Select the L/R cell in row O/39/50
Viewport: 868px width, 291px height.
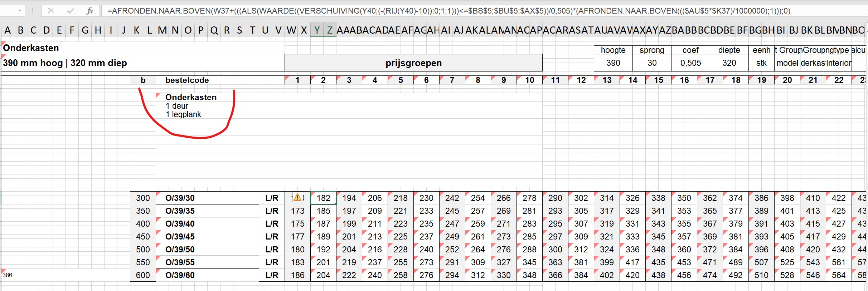click(272, 250)
